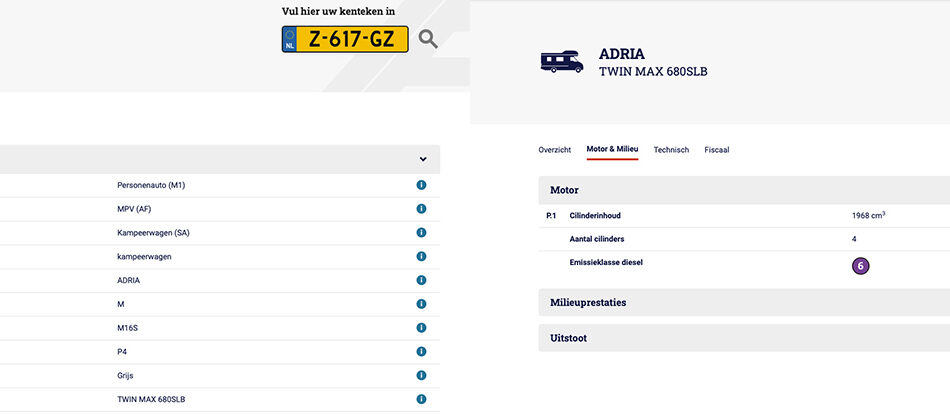The width and height of the screenshot is (950, 414).
Task: Expand the Uitstoot section
Action: click(x=743, y=338)
